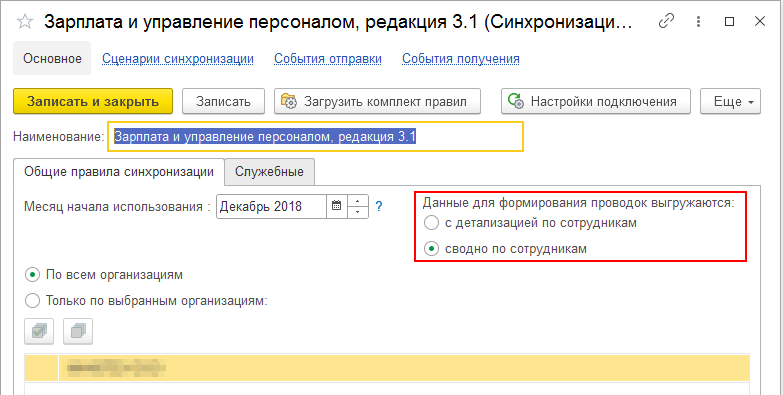783x395 pixels.
Task: Select Общие правила синхронизации tab
Action: coord(119,172)
